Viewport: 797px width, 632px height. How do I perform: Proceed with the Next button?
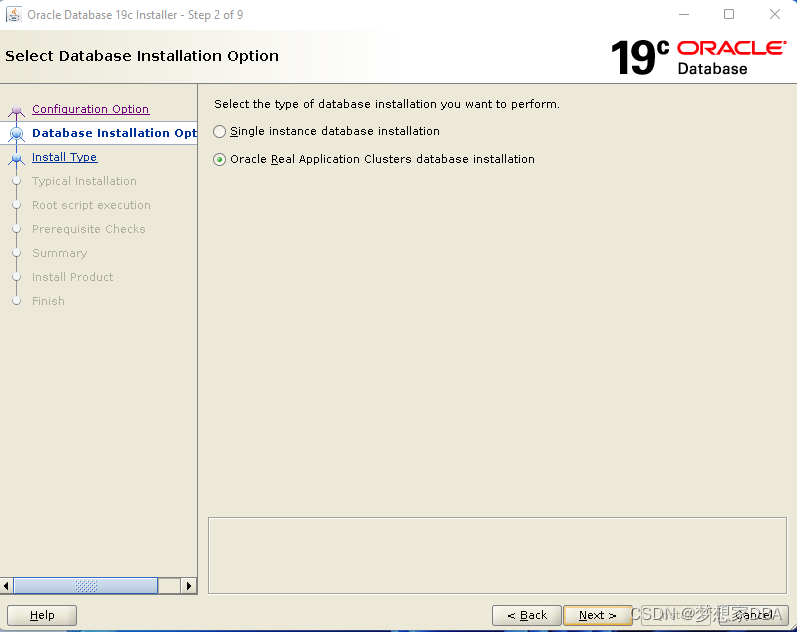point(598,615)
